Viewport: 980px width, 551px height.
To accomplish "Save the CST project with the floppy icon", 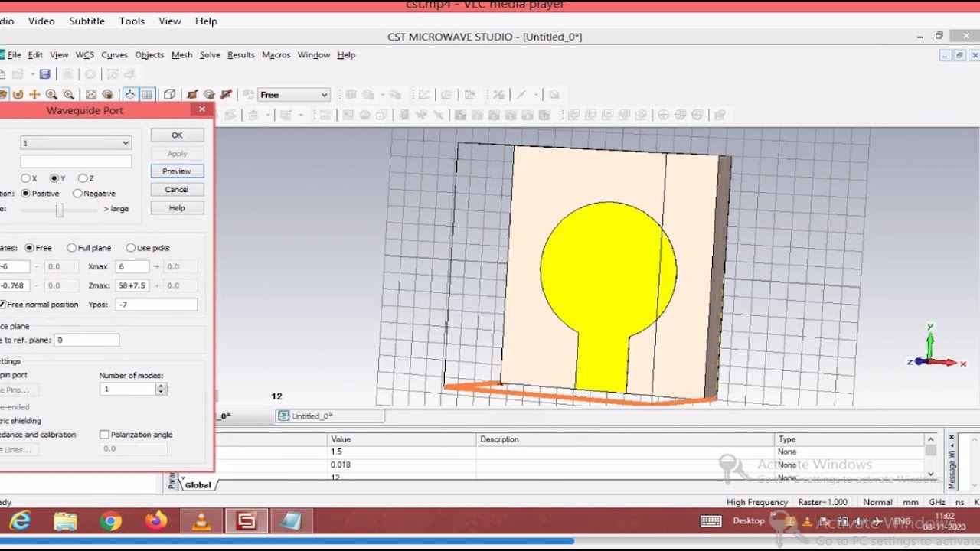I will tap(45, 74).
